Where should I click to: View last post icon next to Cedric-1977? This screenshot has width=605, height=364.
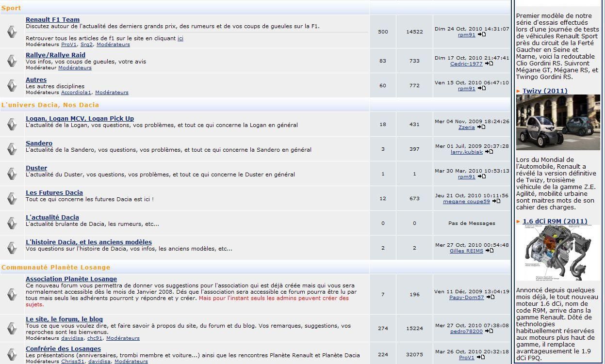pyautogui.click(x=489, y=63)
